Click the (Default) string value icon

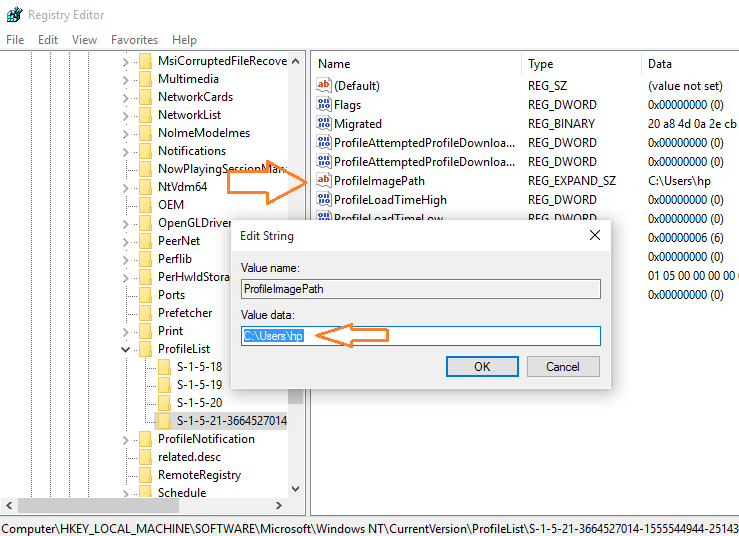(x=323, y=85)
